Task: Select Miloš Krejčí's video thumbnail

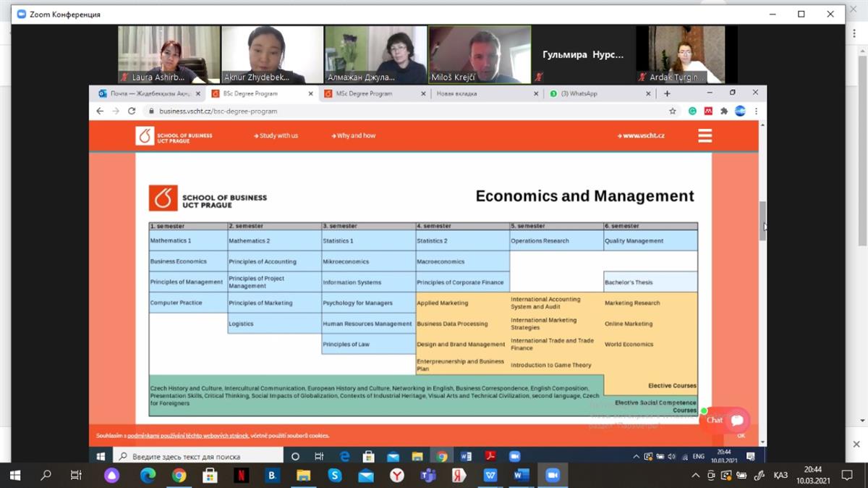Action: click(480, 54)
